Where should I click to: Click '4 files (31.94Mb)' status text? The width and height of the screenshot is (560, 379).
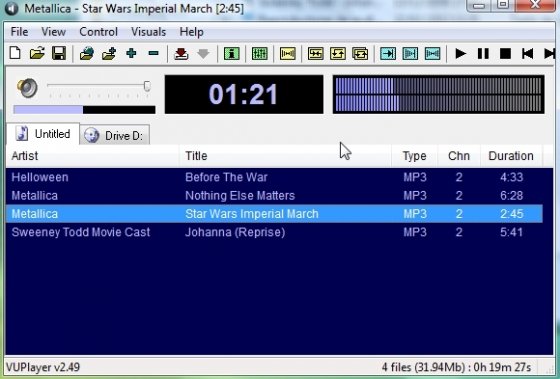coord(424,367)
